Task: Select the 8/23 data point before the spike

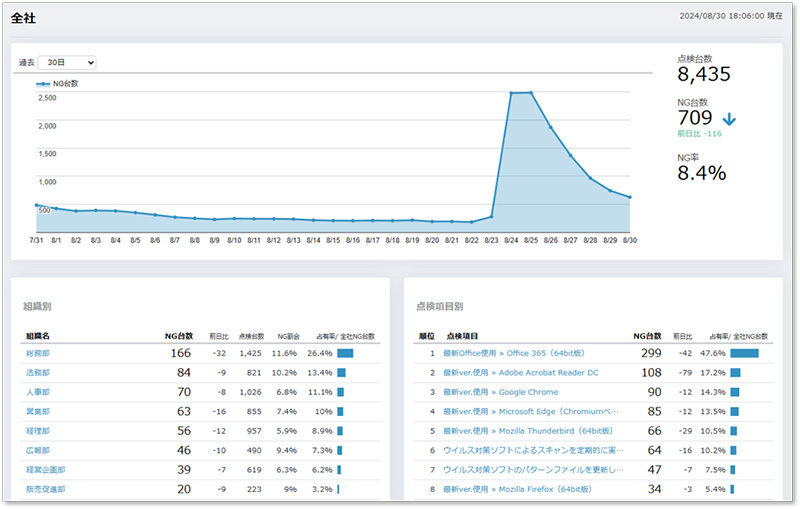Action: click(x=491, y=217)
